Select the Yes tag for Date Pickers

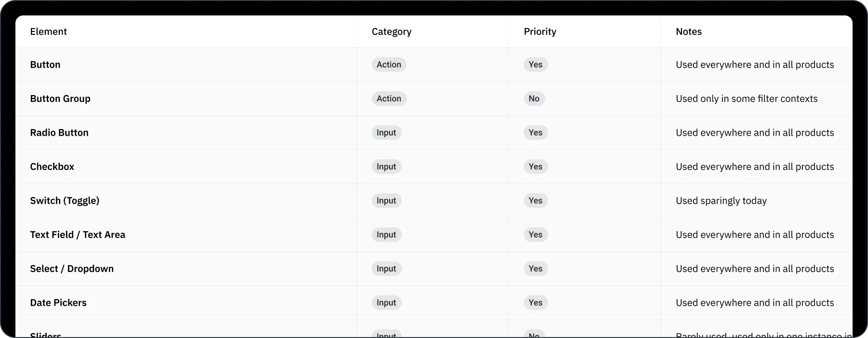pyautogui.click(x=536, y=303)
